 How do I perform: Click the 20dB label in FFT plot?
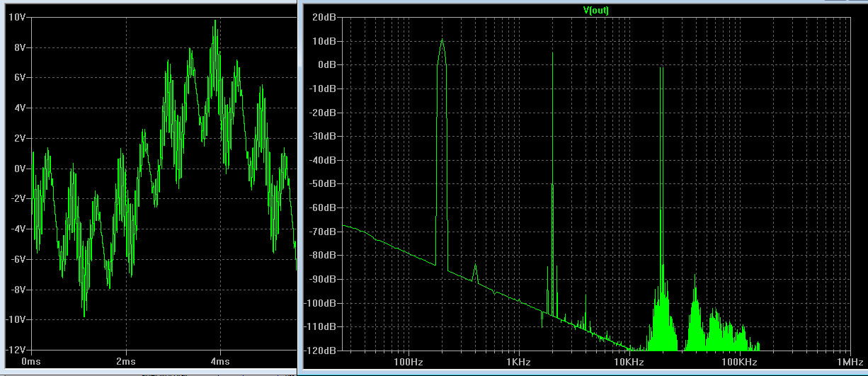pyautogui.click(x=324, y=17)
